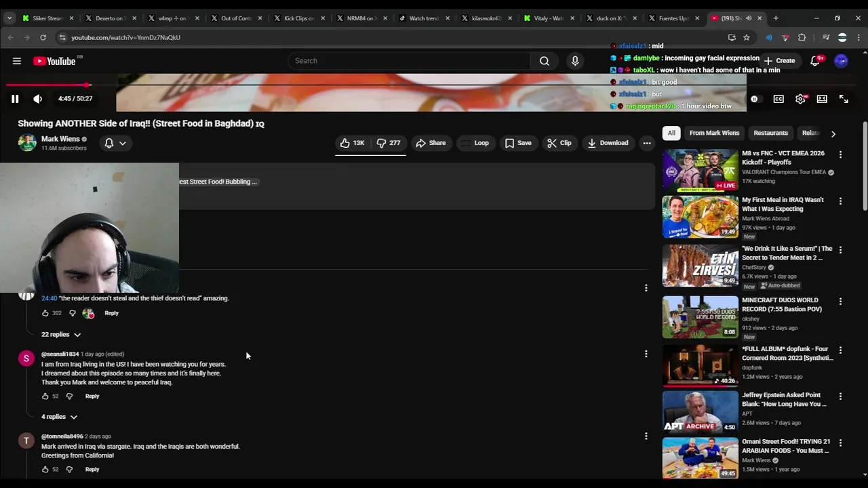Select the Restaurants filter chip
This screenshot has height=488, width=868.
(x=770, y=133)
